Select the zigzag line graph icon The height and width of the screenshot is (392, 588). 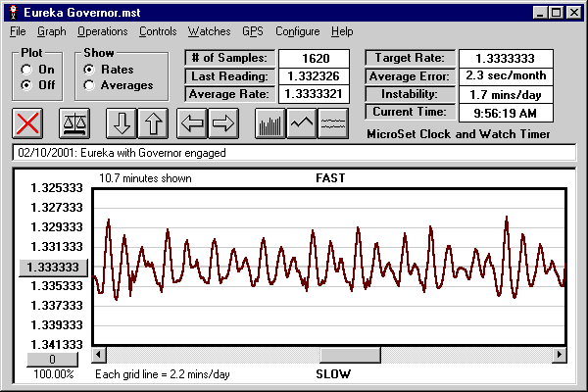coord(302,123)
